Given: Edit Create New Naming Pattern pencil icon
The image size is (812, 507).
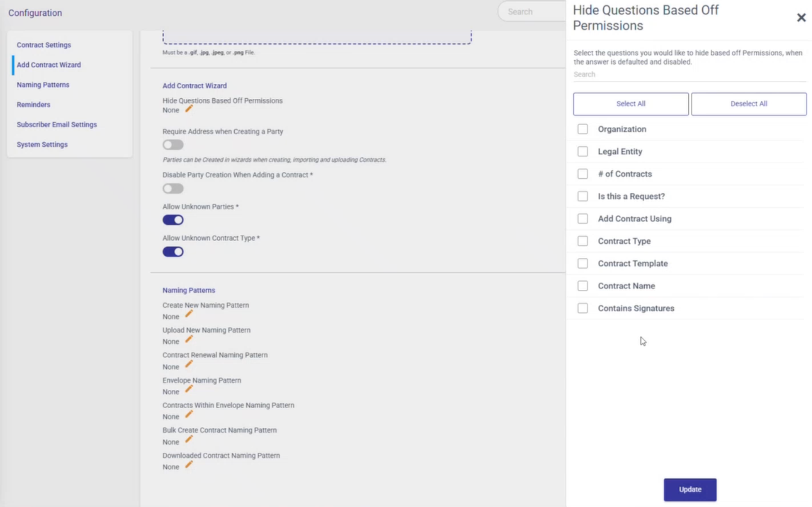Looking at the screenshot, I should click(189, 314).
